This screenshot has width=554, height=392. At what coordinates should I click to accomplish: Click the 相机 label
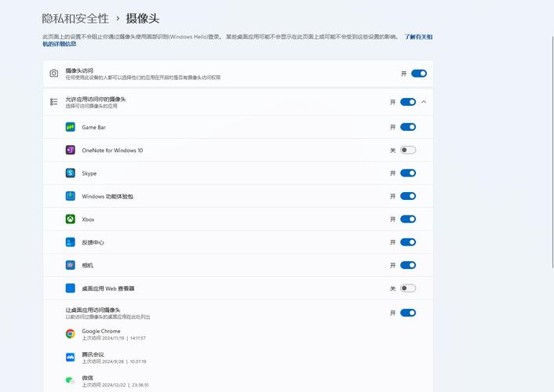click(87, 265)
